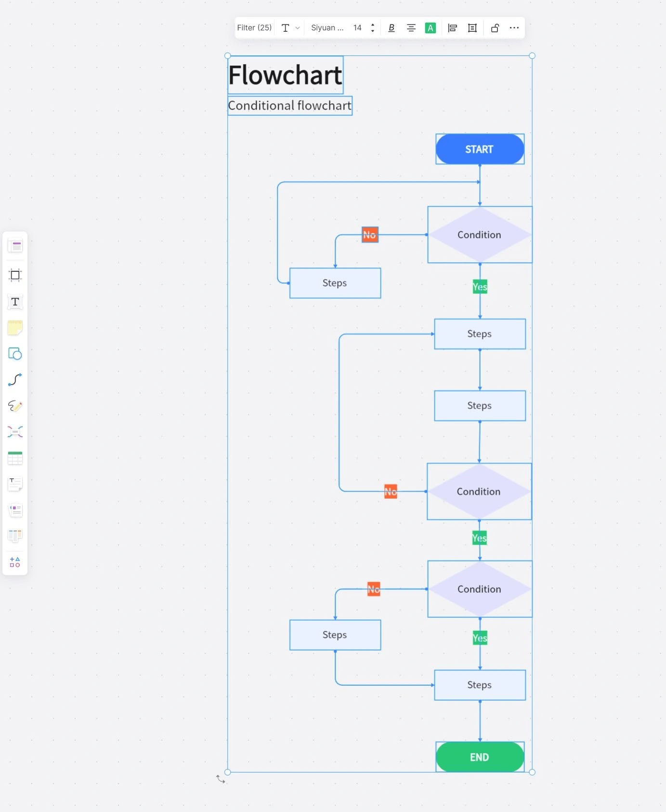Open object alignment options
The width and height of the screenshot is (666, 812).
pyautogui.click(x=452, y=28)
